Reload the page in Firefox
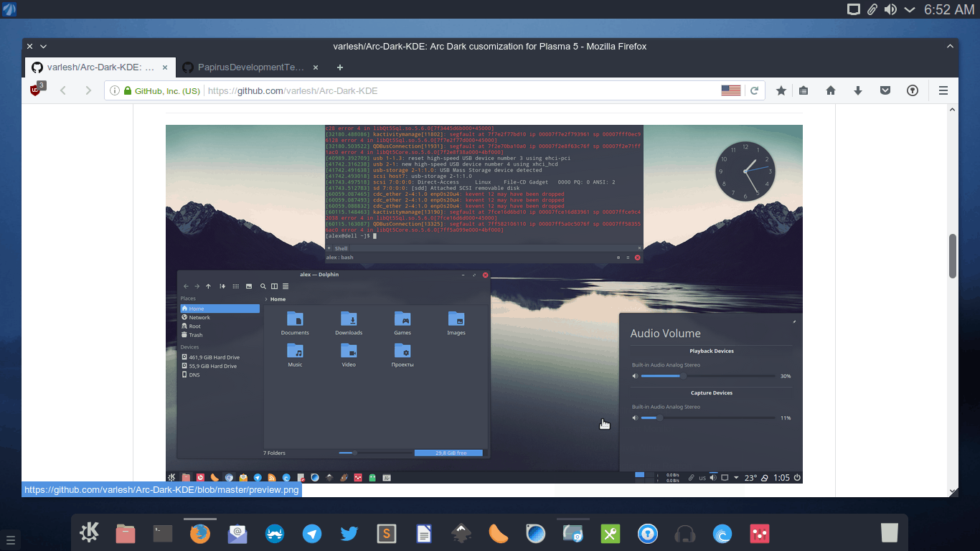This screenshot has height=551, width=980. 754,90
